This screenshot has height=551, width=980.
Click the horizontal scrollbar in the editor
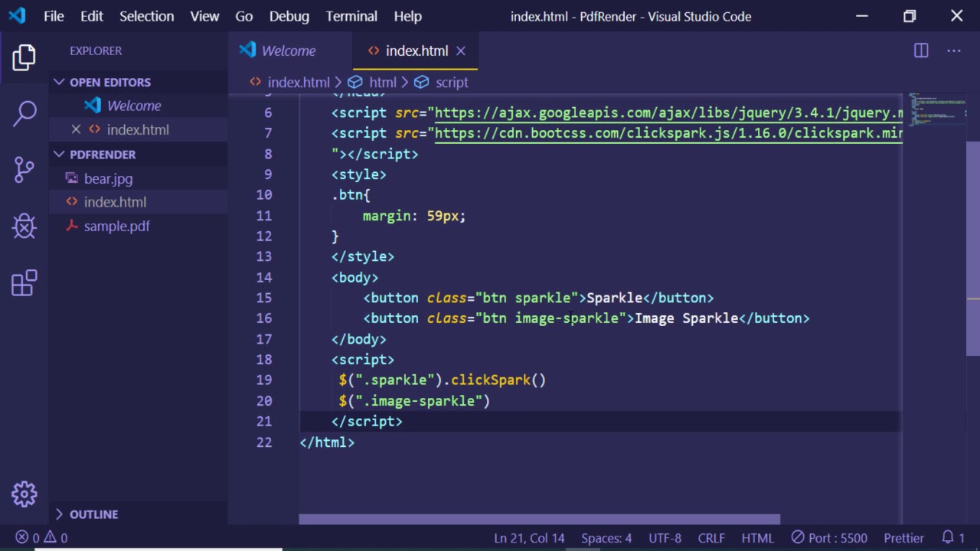(539, 520)
